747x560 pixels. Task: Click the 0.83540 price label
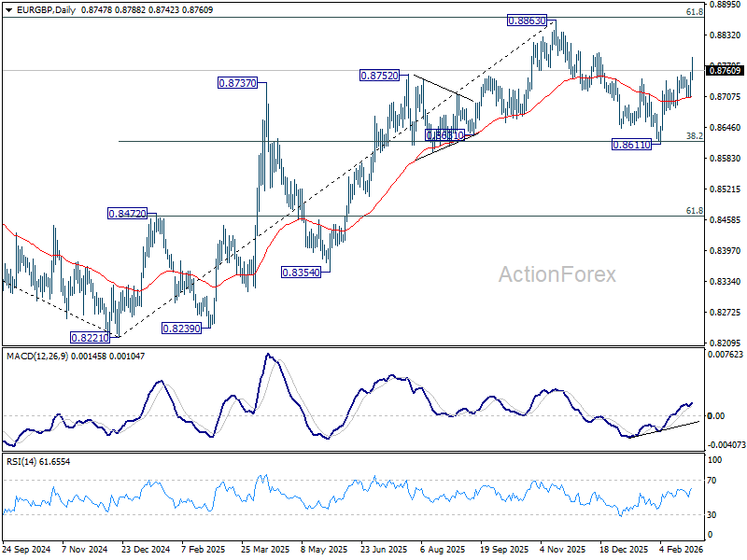tap(301, 273)
